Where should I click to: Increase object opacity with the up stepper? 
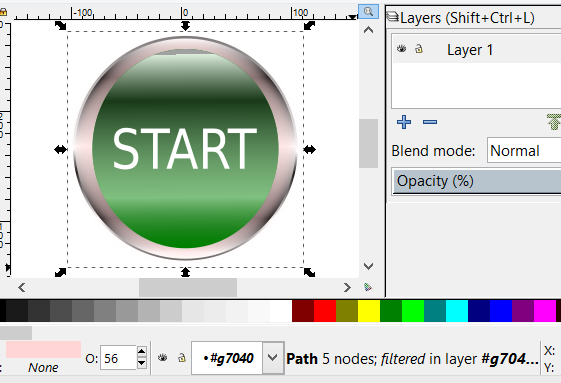tap(142, 352)
